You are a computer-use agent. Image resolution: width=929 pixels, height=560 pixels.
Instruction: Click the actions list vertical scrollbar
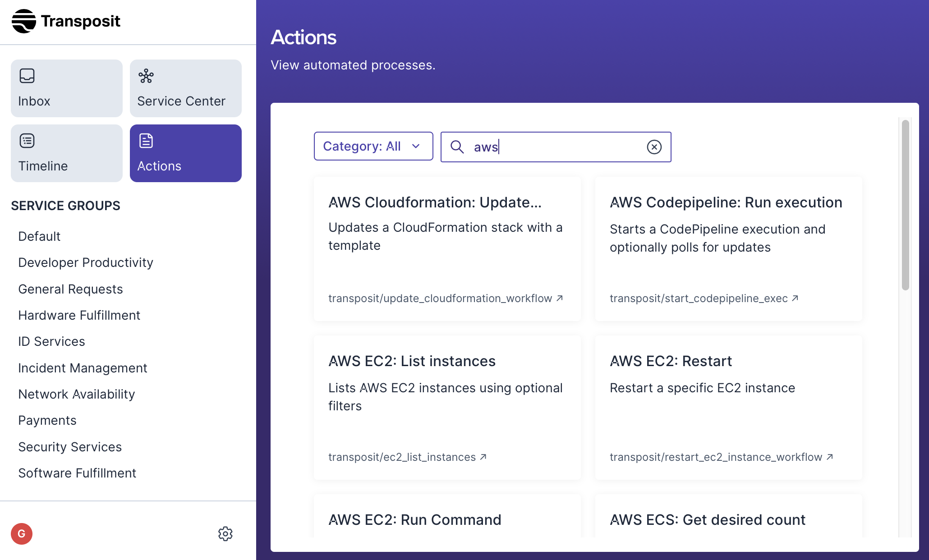(905, 205)
